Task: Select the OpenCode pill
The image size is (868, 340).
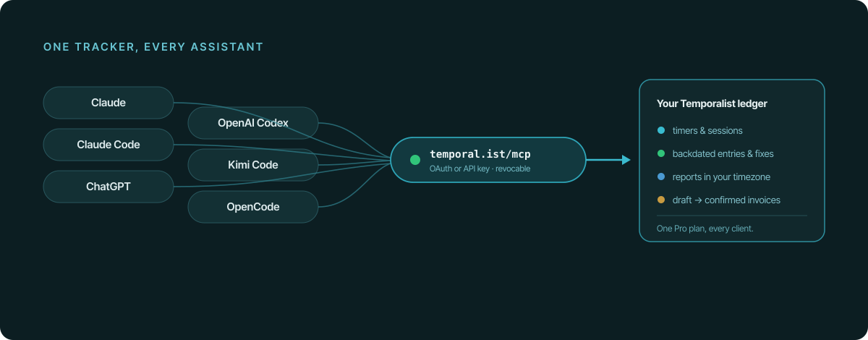Action: click(253, 207)
